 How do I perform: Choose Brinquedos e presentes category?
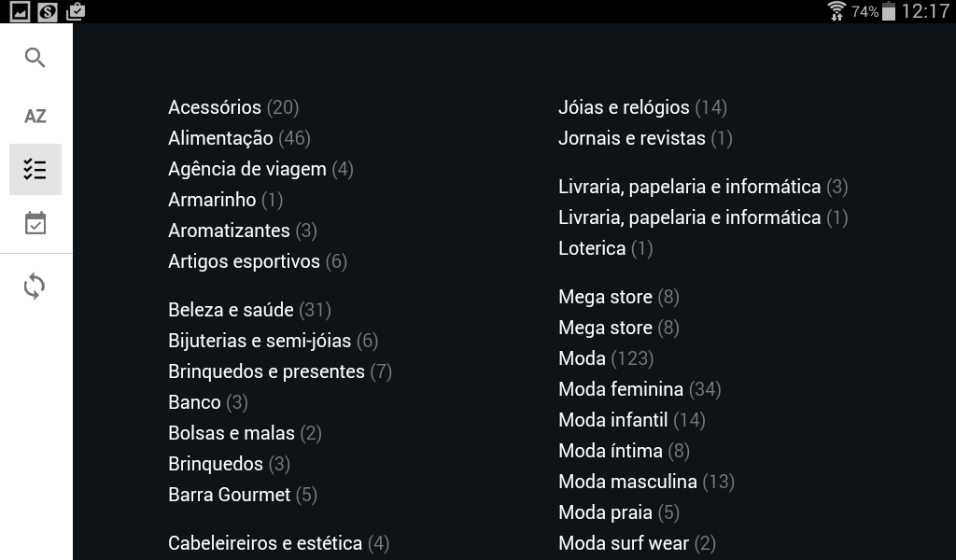coord(279,371)
